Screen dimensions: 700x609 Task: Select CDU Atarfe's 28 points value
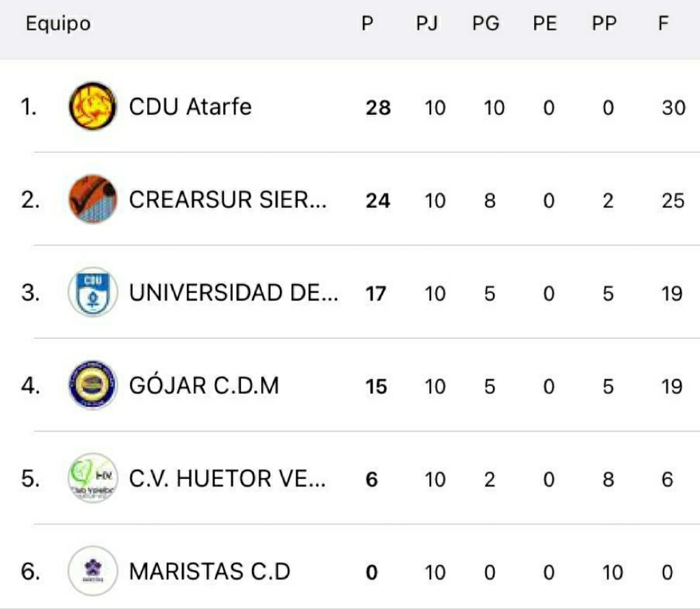[378, 108]
